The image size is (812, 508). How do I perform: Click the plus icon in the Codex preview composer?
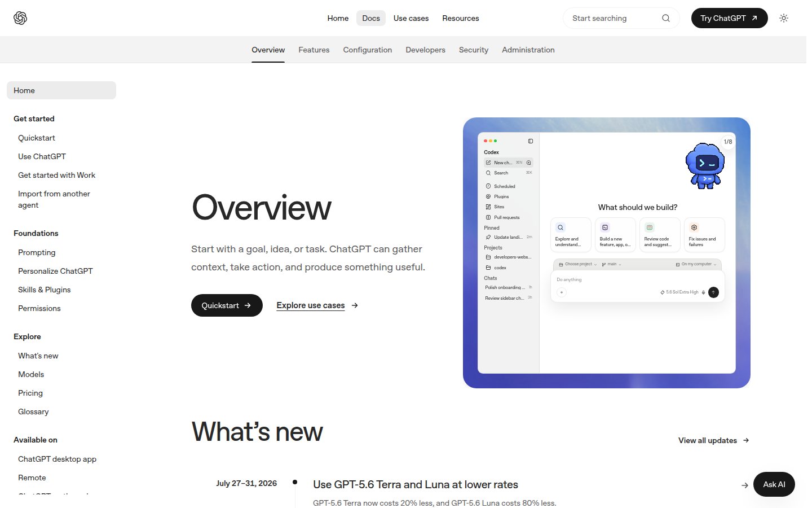tap(562, 292)
